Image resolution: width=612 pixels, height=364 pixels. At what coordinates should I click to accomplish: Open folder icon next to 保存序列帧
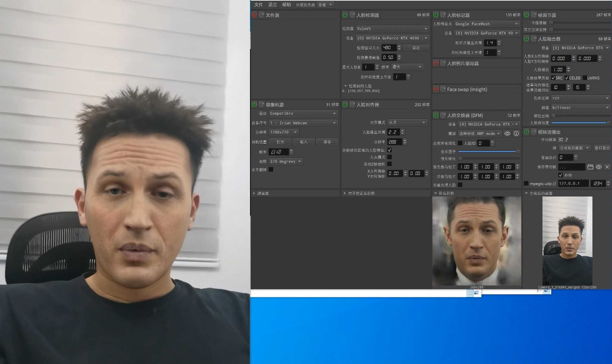coord(590,167)
